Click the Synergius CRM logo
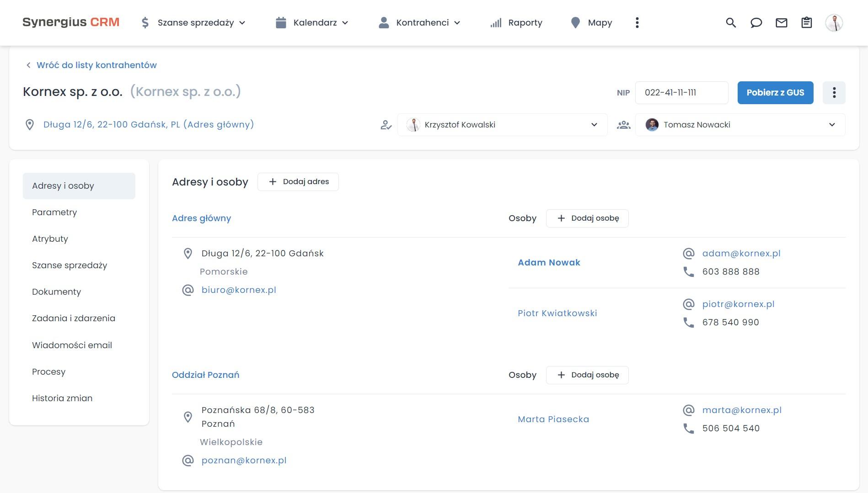 pyautogui.click(x=71, y=22)
